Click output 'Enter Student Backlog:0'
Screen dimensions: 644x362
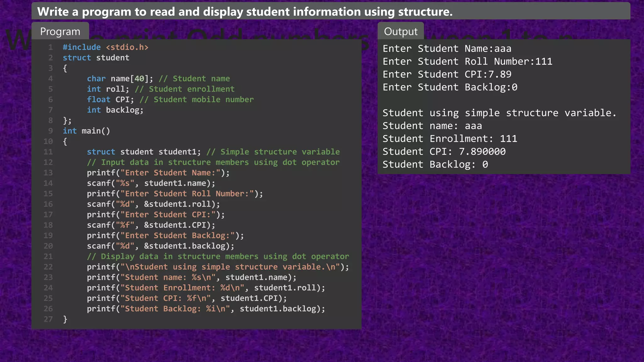450,87
